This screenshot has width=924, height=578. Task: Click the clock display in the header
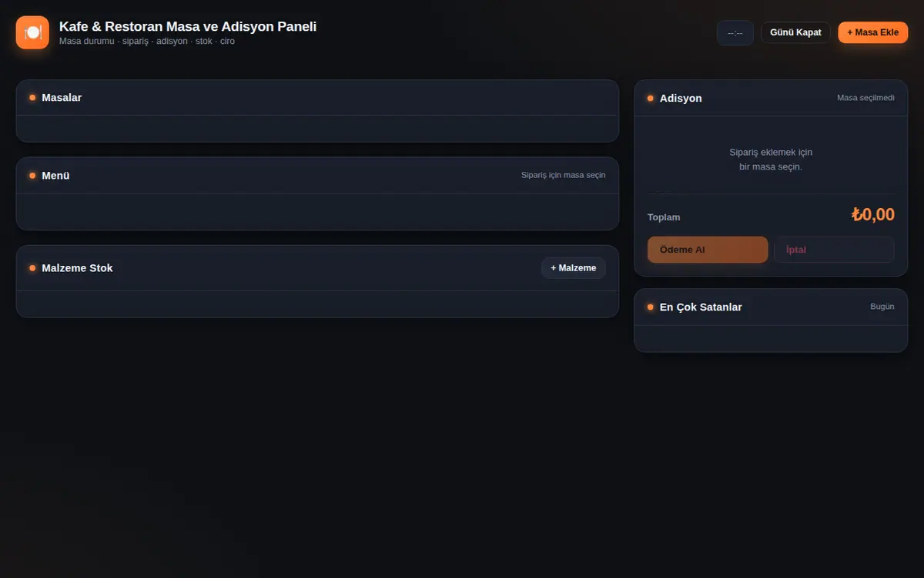(x=735, y=32)
